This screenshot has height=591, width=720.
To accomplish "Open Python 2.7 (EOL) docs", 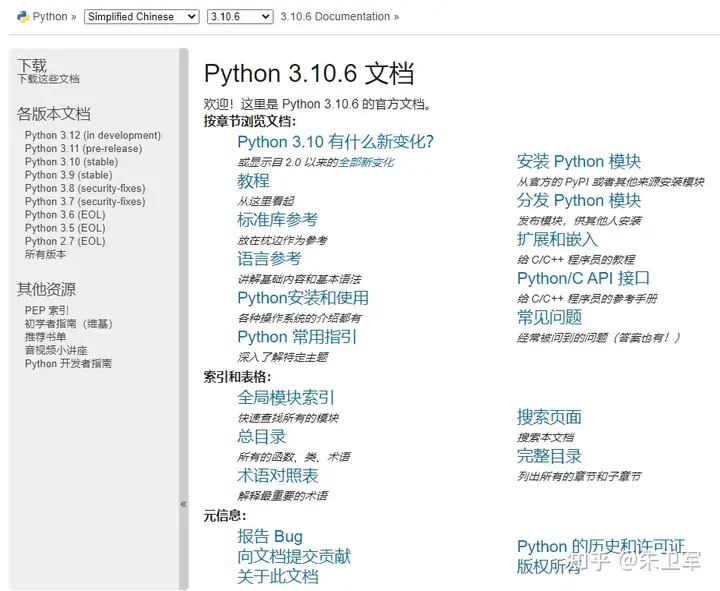I will pyautogui.click(x=65, y=242).
